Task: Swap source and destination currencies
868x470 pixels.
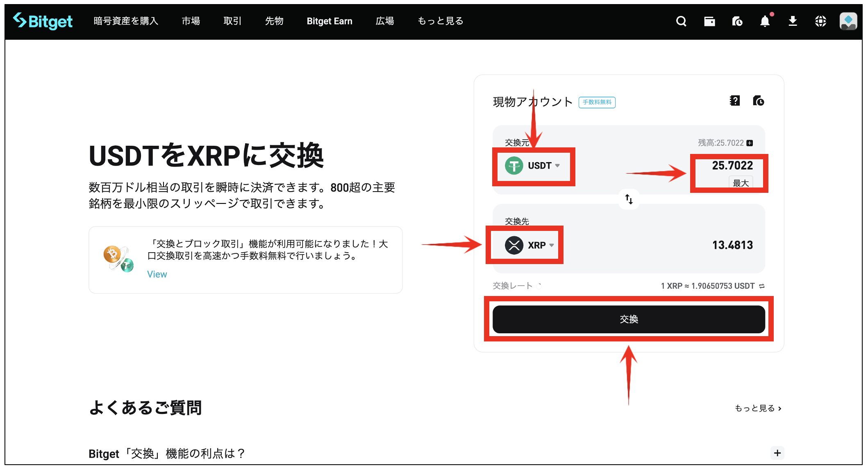Action: tap(629, 199)
